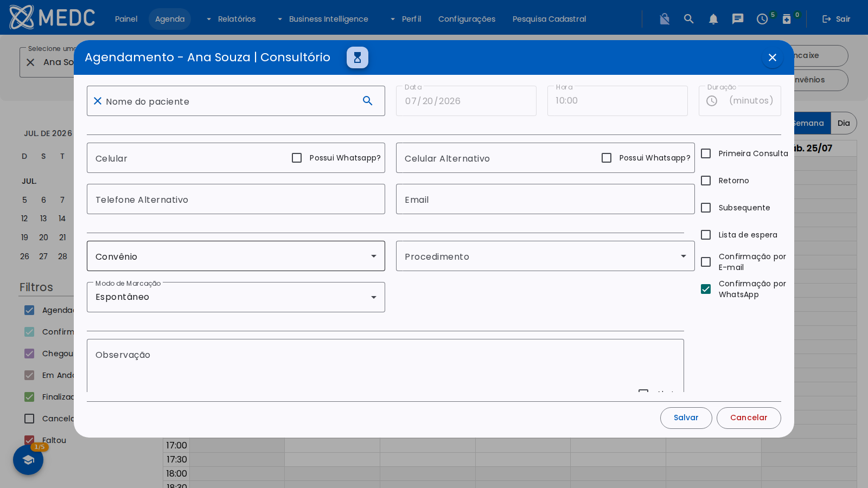Click the MEDC logo
The image size is (868, 488).
(52, 17)
